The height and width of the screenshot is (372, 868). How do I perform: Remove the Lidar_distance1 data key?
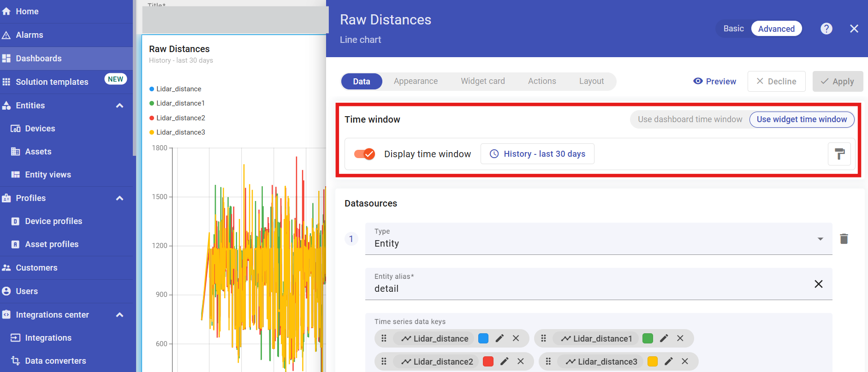(680, 338)
